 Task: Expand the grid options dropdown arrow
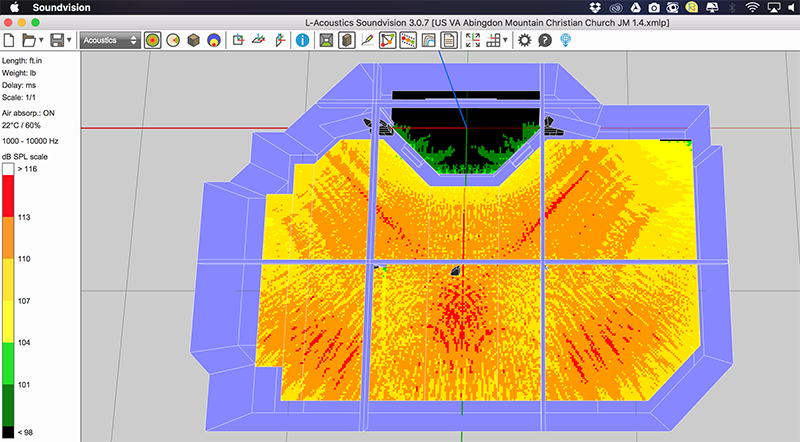507,41
